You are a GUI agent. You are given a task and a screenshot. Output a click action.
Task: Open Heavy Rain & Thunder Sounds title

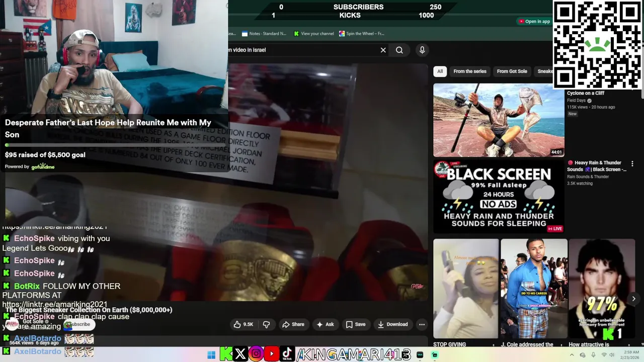pos(597,166)
